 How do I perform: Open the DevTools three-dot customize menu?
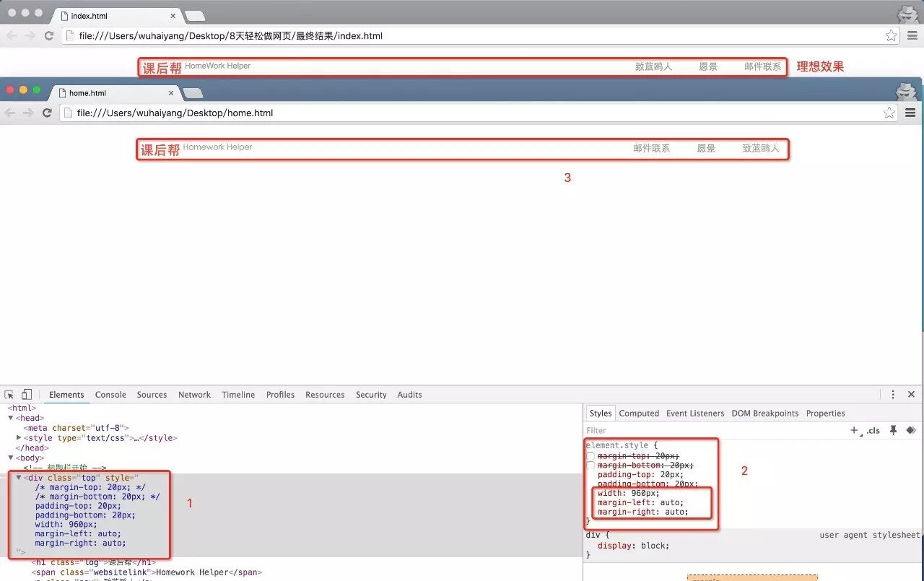coord(893,395)
